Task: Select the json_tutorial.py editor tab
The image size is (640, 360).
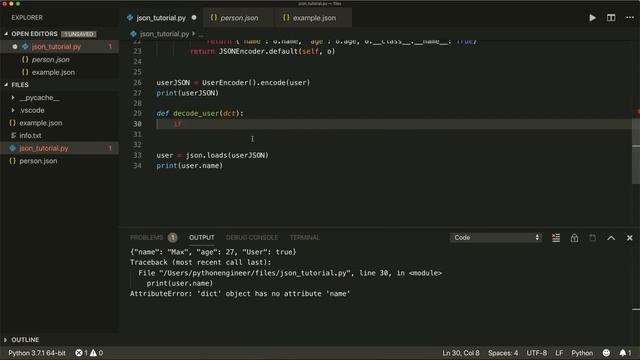Action: [x=161, y=18]
